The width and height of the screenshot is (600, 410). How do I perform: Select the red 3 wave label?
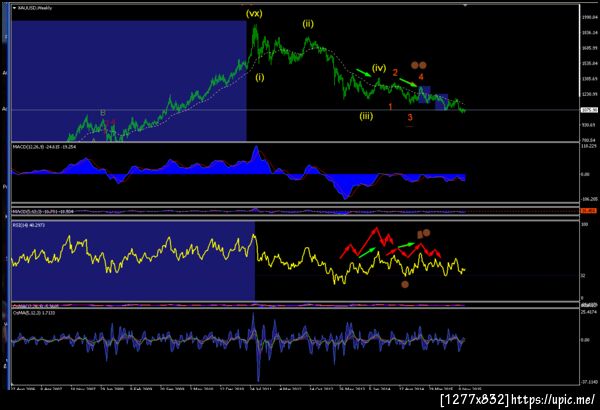click(410, 117)
